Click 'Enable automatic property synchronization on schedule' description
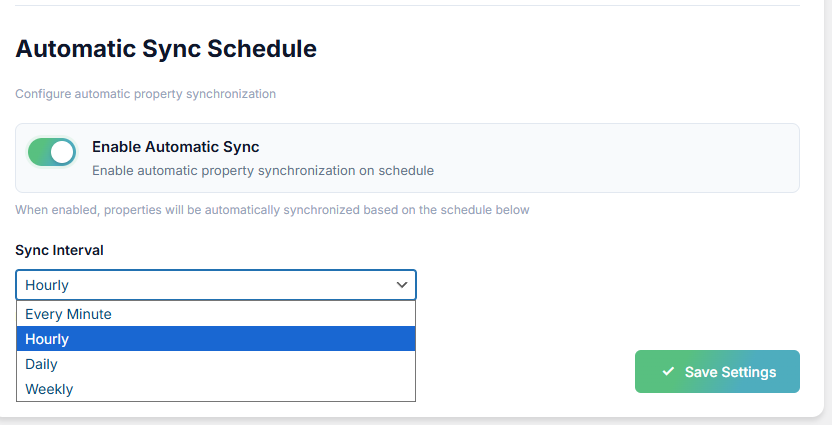Screen dimensions: 832x425 tap(262, 170)
